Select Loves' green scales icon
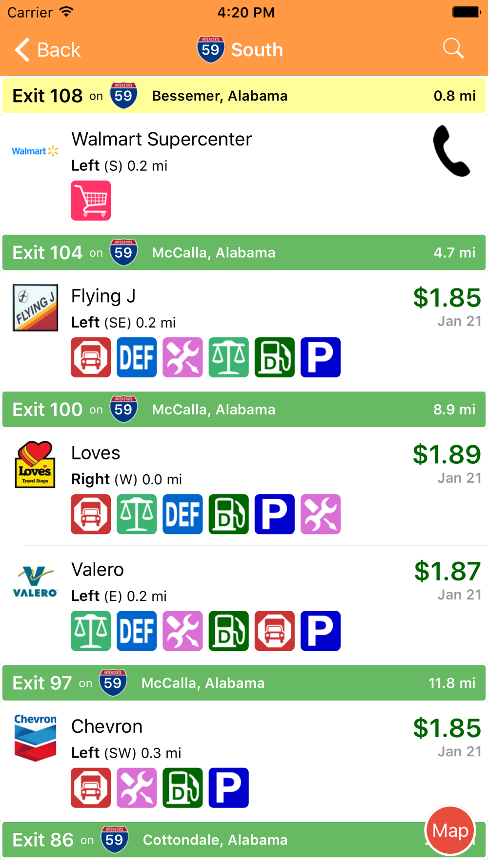This screenshot has width=488, height=868. [137, 514]
